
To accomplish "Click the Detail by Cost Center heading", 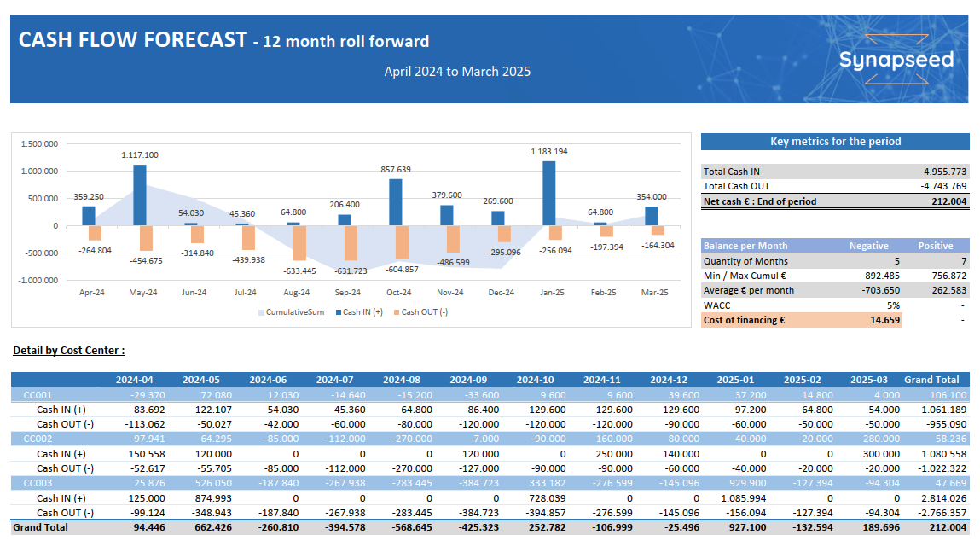I will click(x=69, y=351).
